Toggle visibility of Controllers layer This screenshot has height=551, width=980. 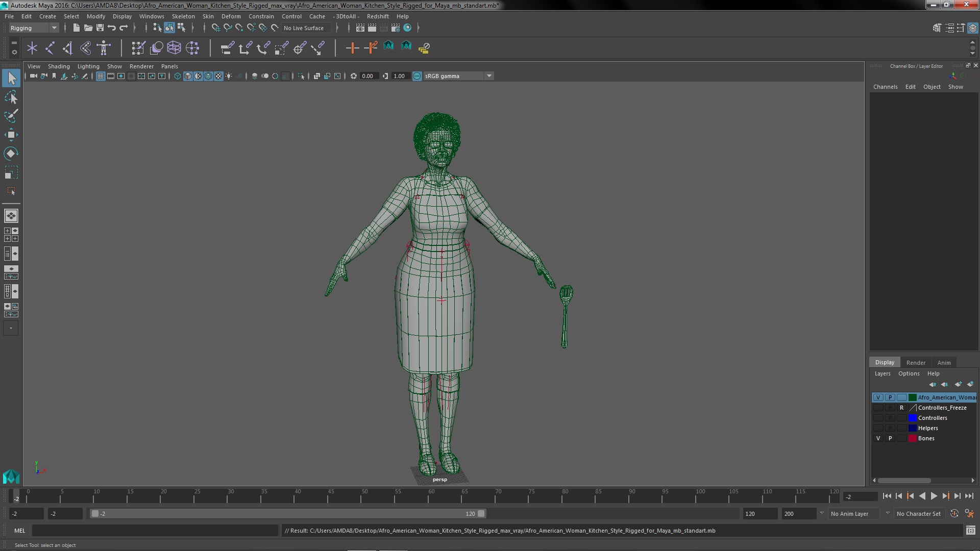[x=878, y=418]
